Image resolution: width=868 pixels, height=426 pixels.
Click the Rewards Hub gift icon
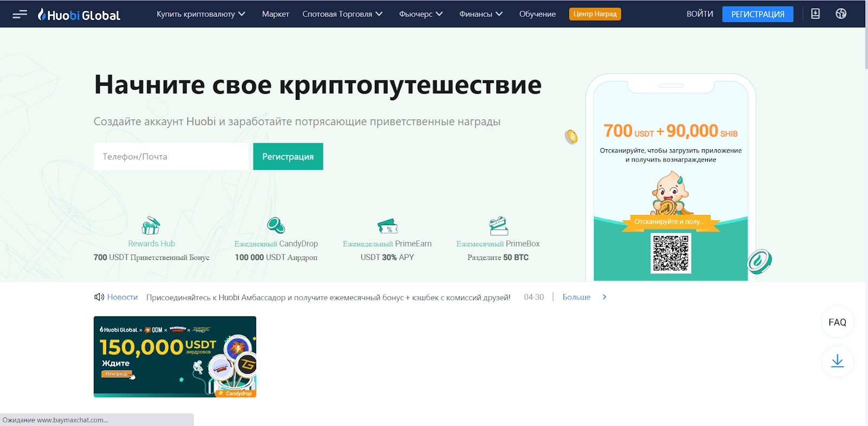coord(151,225)
